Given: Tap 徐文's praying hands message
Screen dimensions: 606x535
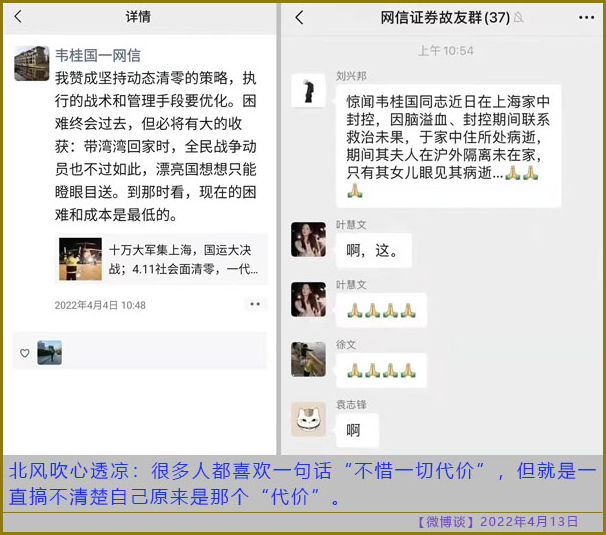Looking at the screenshot, I should coord(381,370).
